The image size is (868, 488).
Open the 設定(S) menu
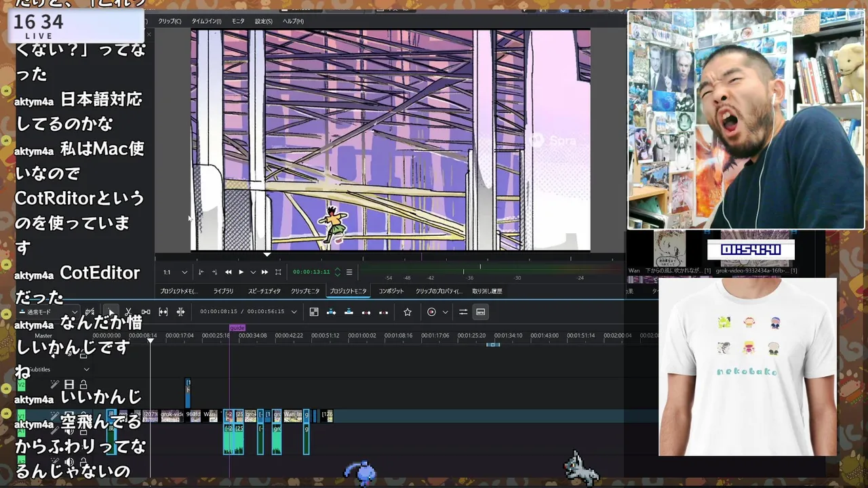tap(264, 21)
